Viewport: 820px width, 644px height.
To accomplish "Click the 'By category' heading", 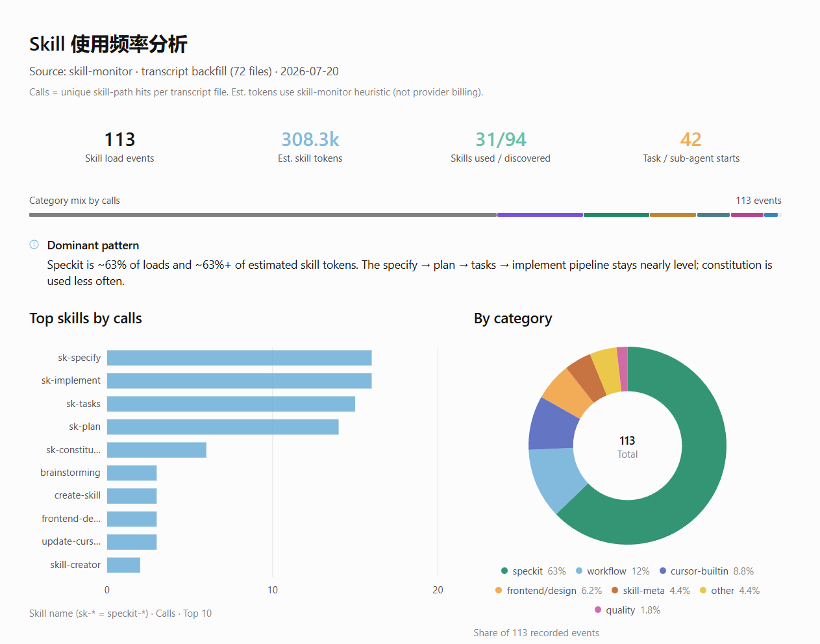I will coord(513,318).
